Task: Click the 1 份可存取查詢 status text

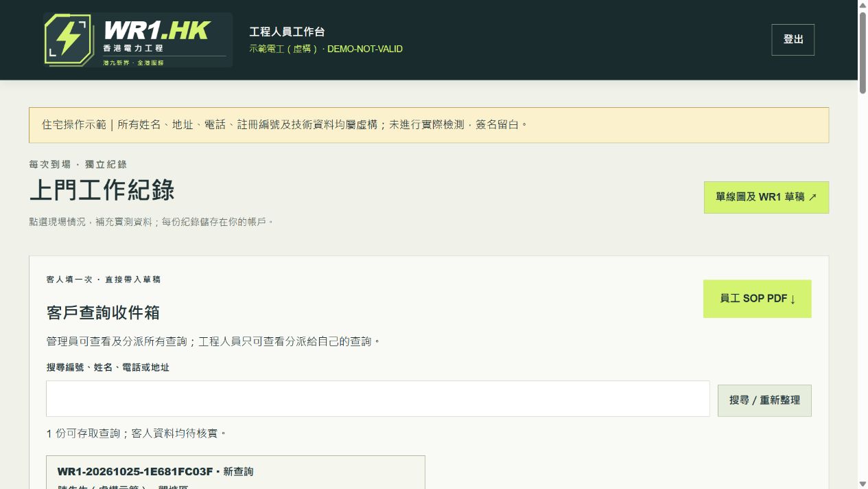Action: 137,433
